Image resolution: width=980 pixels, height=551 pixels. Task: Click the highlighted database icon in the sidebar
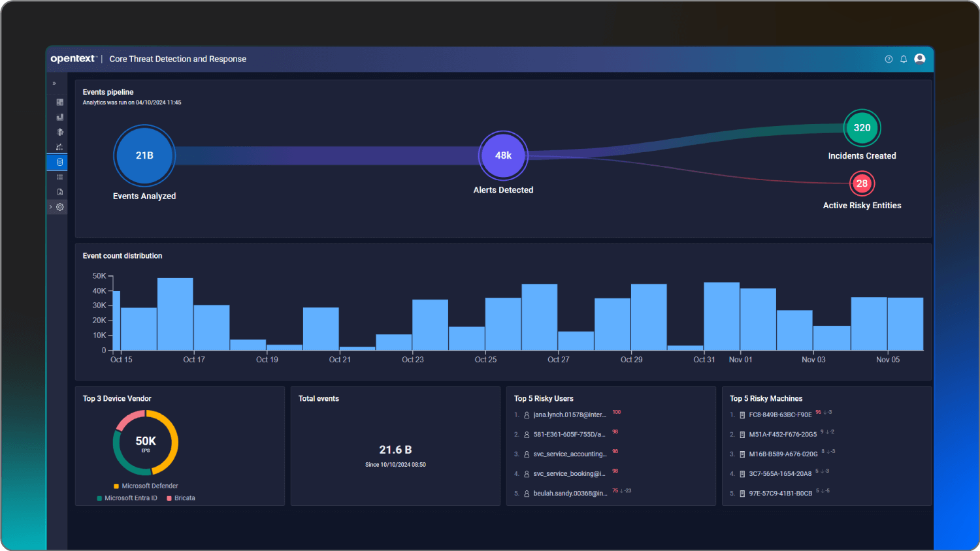59,162
